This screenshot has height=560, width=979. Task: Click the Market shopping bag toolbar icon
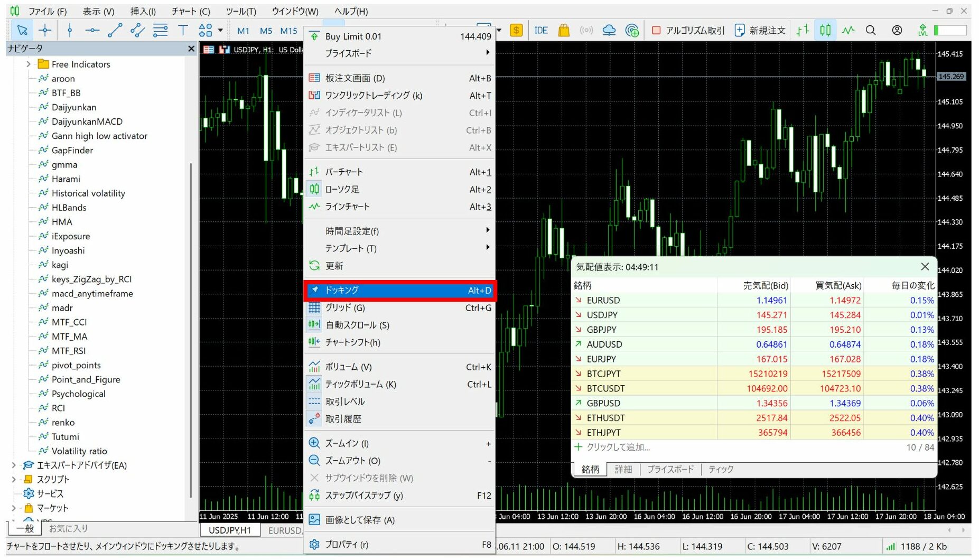tap(564, 30)
